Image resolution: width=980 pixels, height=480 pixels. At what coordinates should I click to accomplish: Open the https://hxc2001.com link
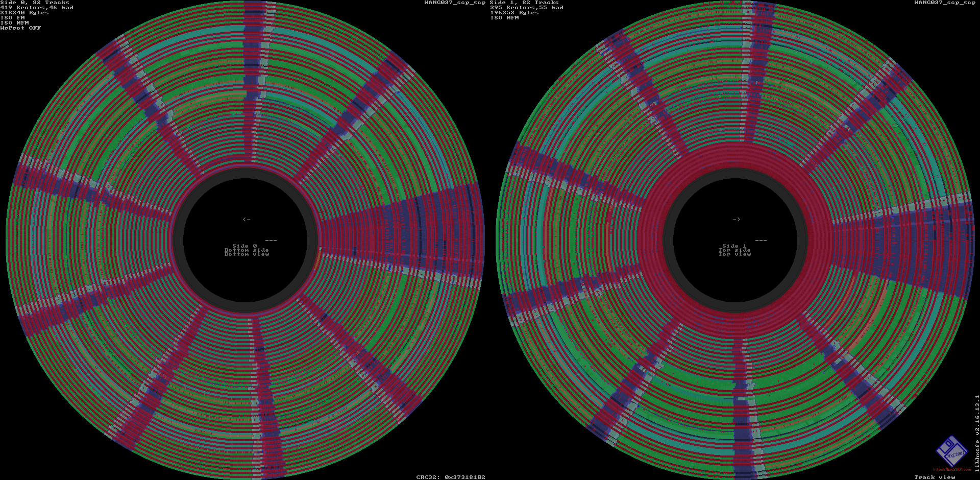point(952,469)
